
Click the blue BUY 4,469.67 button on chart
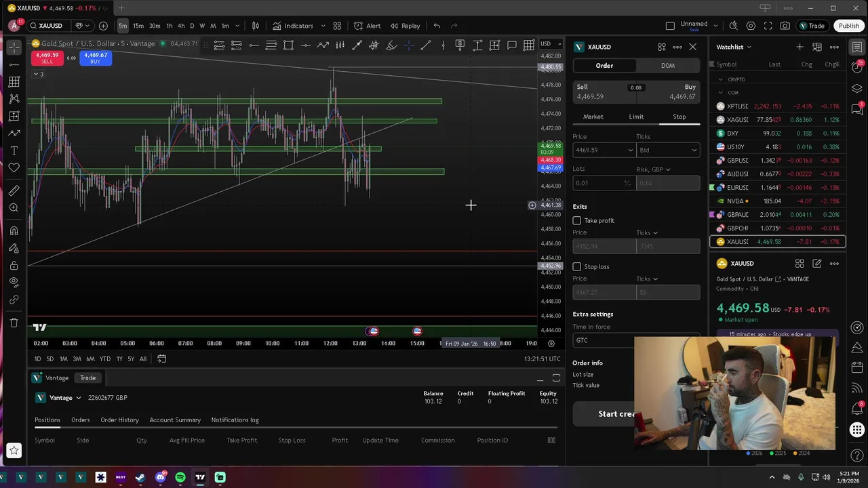95,58
